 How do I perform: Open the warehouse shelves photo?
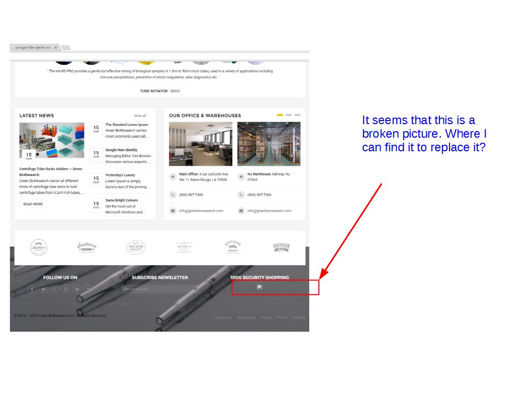click(x=269, y=144)
